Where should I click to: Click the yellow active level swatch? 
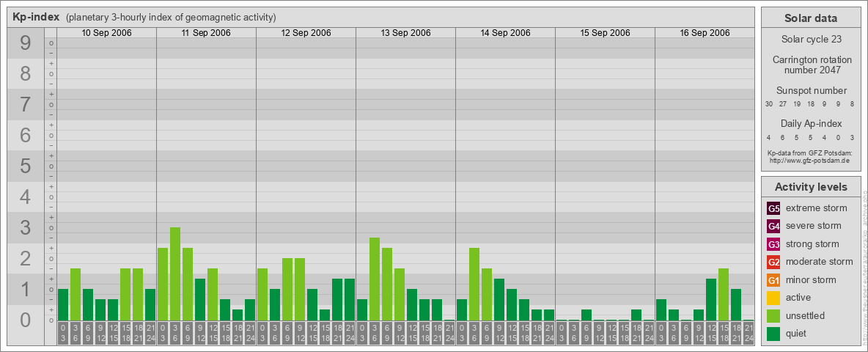[x=773, y=298]
